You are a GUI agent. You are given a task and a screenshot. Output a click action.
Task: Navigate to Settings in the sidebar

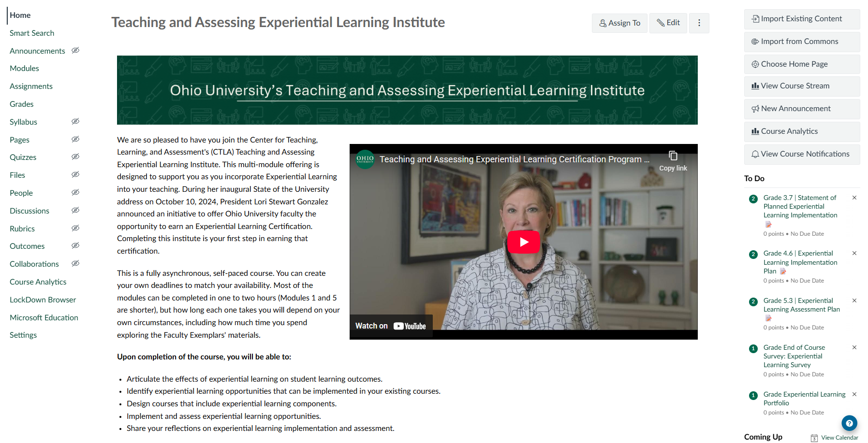23,335
